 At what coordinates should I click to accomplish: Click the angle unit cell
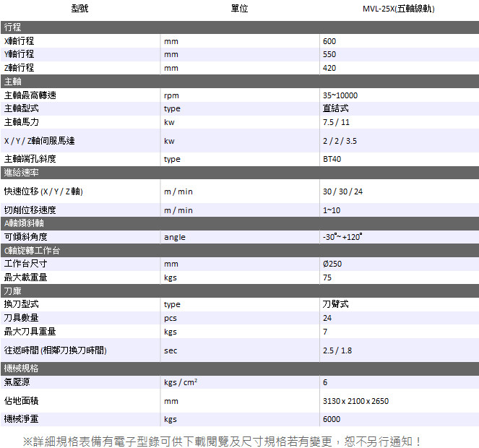click(x=174, y=238)
